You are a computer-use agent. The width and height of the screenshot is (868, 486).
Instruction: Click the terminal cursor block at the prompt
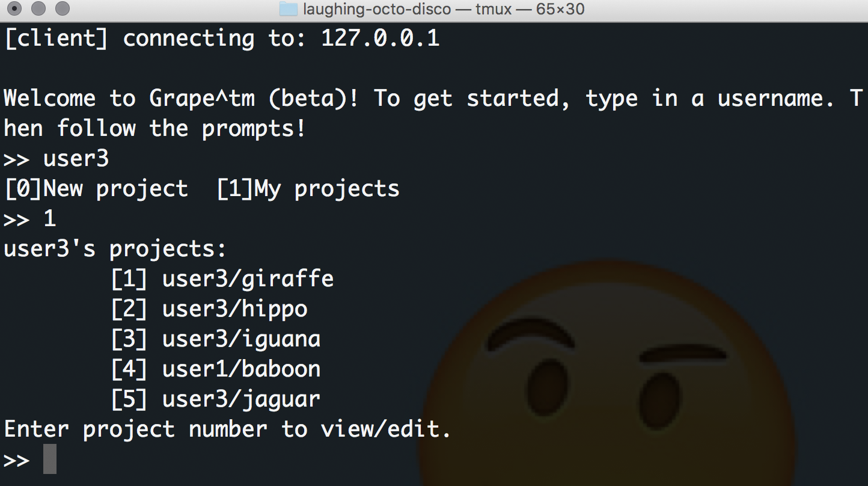50,459
